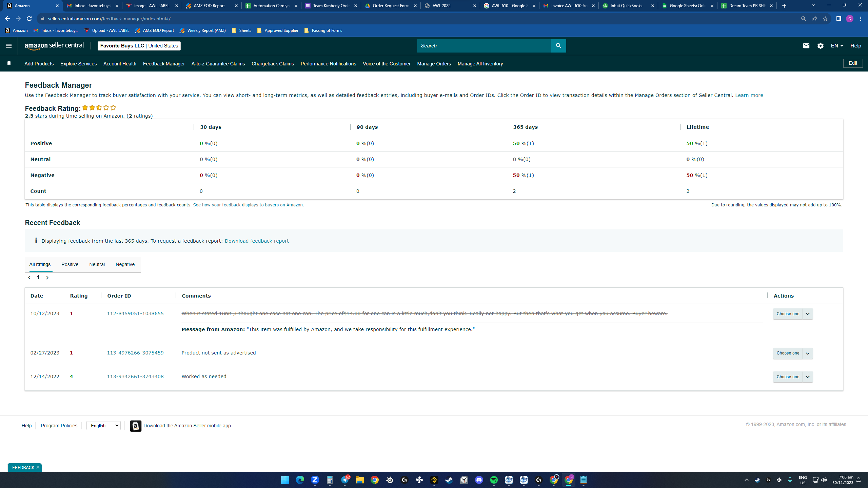
Task: Open Program Policies footer link
Action: click(59, 426)
